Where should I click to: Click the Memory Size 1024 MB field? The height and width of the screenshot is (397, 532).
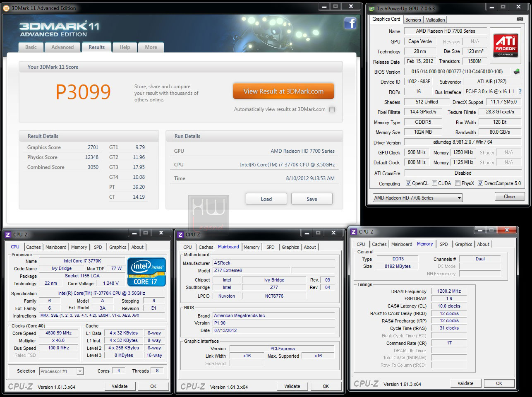click(x=423, y=132)
